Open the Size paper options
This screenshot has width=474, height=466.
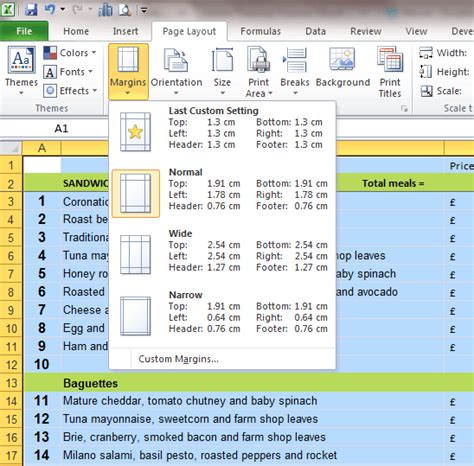(222, 71)
